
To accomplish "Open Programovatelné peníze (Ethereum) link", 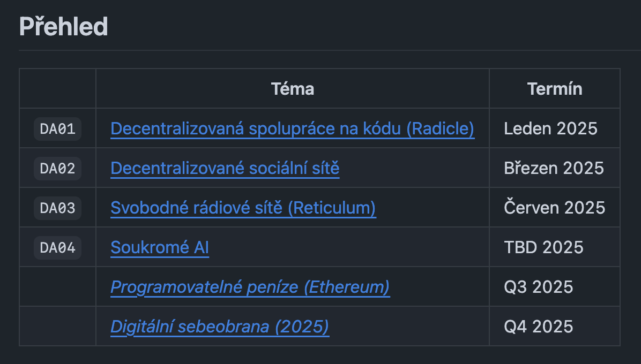I will click(x=250, y=287).
